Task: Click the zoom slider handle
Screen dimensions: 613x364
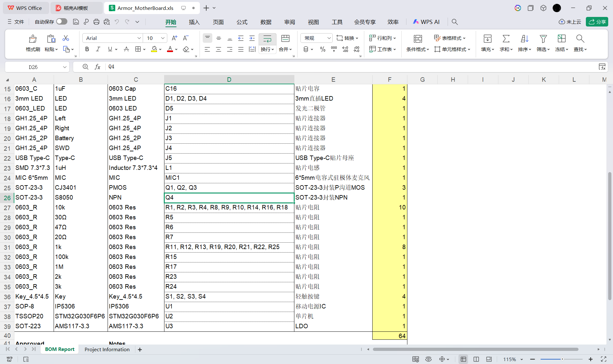Action: tap(562, 359)
